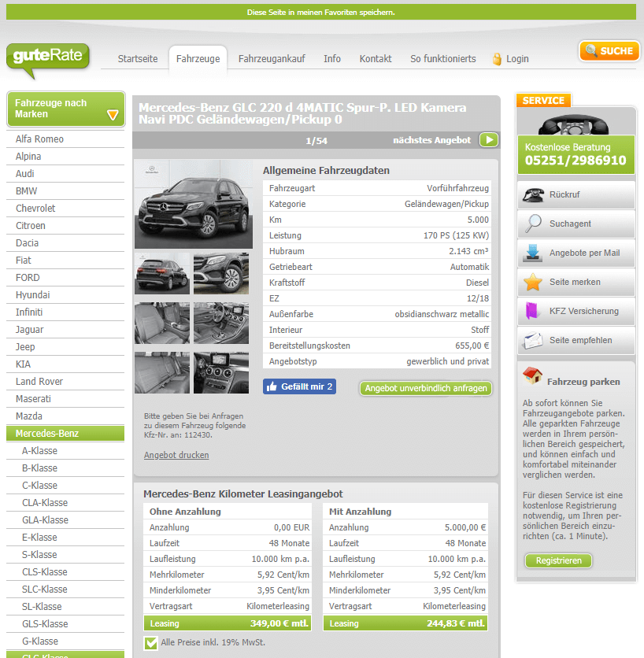Viewport: 644px width, 658px height.
Task: Click the Rückruf telephone icon
Action: [x=533, y=194]
